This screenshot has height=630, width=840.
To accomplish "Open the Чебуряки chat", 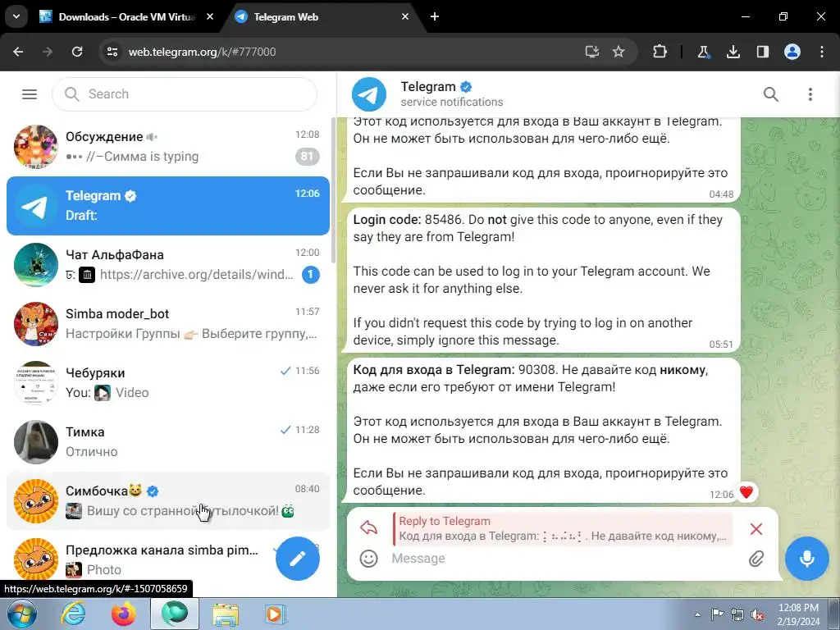I will (x=167, y=382).
